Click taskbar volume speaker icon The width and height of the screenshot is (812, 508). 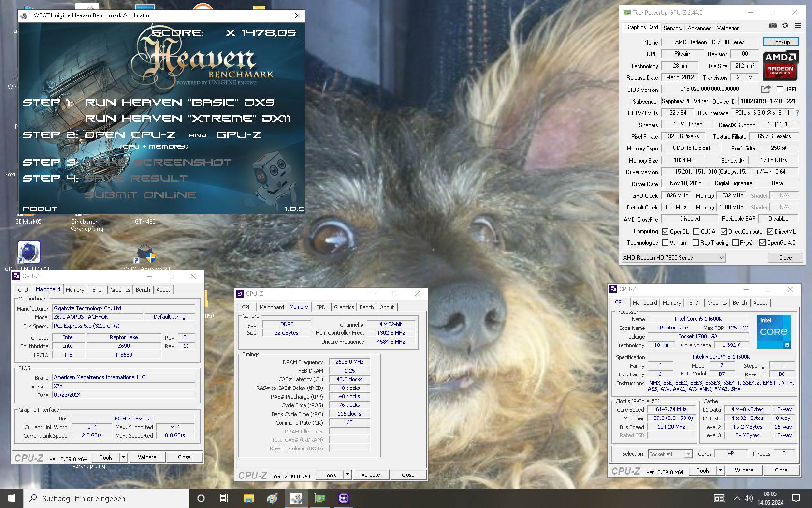749,498
